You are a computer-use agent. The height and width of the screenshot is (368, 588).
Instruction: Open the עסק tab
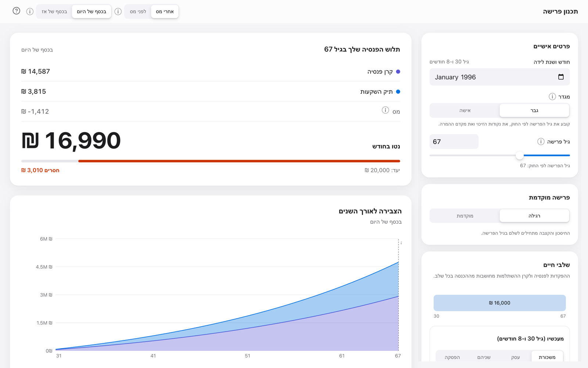tap(515, 357)
